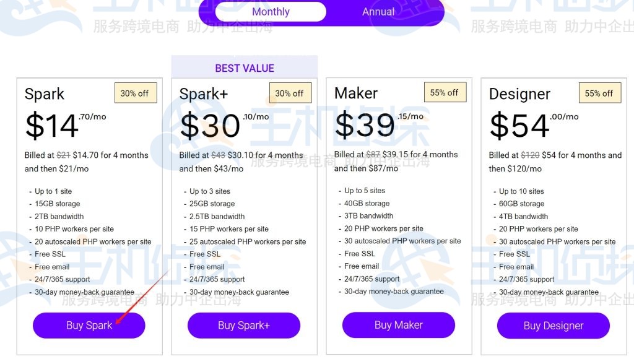The image size is (634, 364).
Task: Click the 30% off badge on Spark plan
Action: 136,93
